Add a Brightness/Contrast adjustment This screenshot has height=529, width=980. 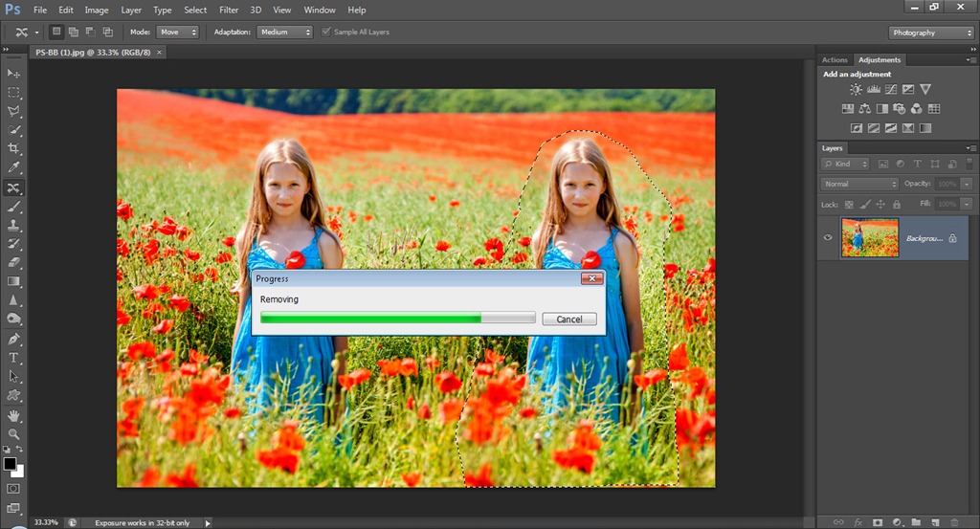click(856, 89)
